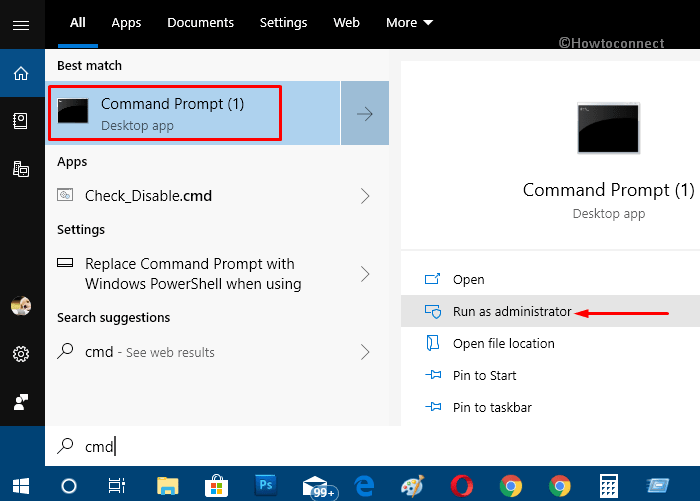This screenshot has height=501, width=700.
Task: Click the search magnifier icon in the search box
Action: [x=65, y=446]
